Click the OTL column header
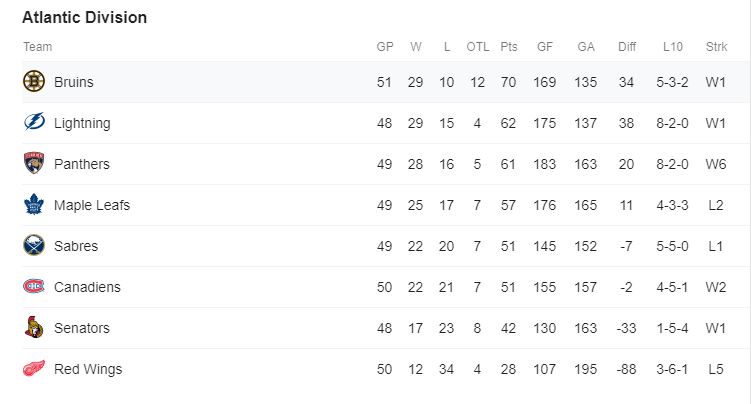This screenshot has height=404, width=751. (x=478, y=47)
